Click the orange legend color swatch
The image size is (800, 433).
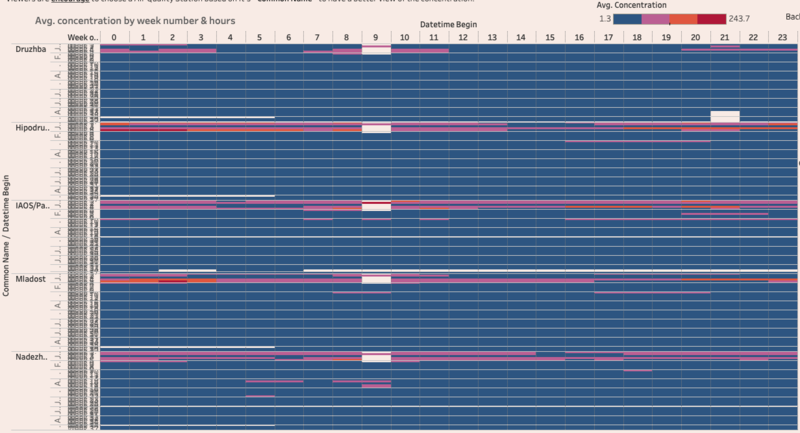[683, 19]
